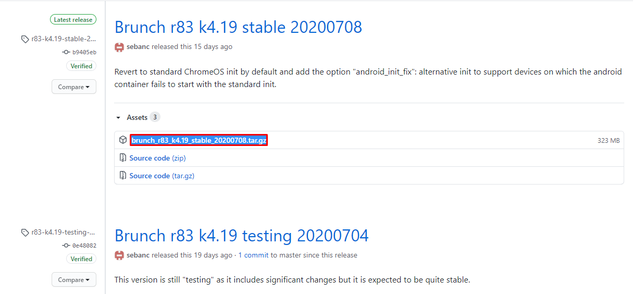Viewport: 644px width, 294px height.
Task: Open the Compare dropdown for the stable release
Action: 74,87
